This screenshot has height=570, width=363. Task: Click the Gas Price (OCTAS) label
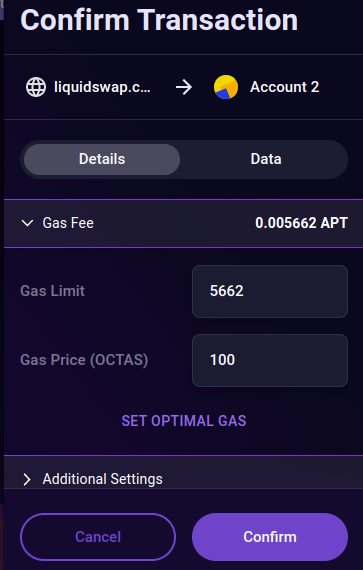pyautogui.click(x=84, y=360)
